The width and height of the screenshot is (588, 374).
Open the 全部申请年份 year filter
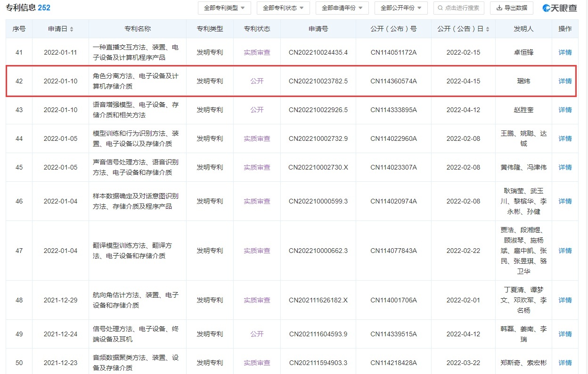pos(342,8)
